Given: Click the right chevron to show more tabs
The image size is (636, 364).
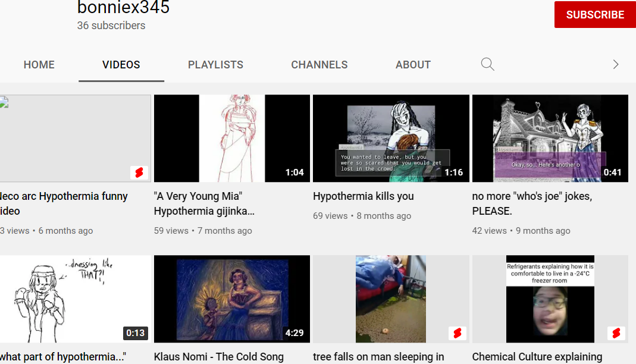Looking at the screenshot, I should click(615, 64).
